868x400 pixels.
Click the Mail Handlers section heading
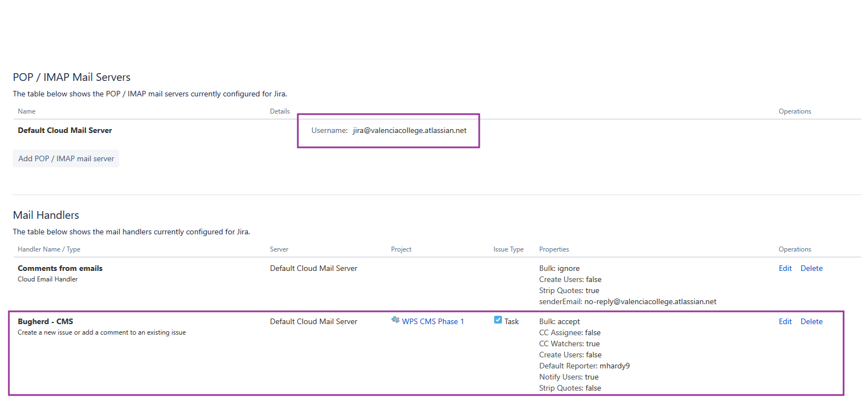pyautogui.click(x=46, y=215)
